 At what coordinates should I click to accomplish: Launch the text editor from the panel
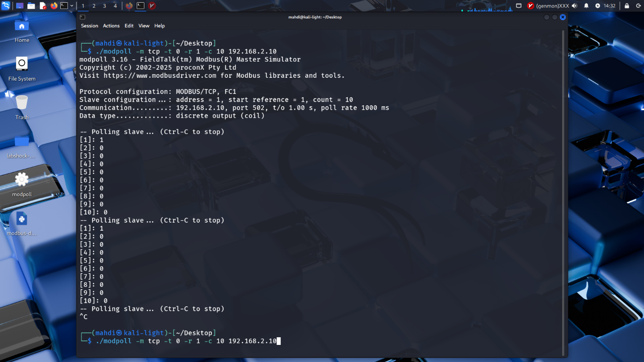[x=43, y=6]
